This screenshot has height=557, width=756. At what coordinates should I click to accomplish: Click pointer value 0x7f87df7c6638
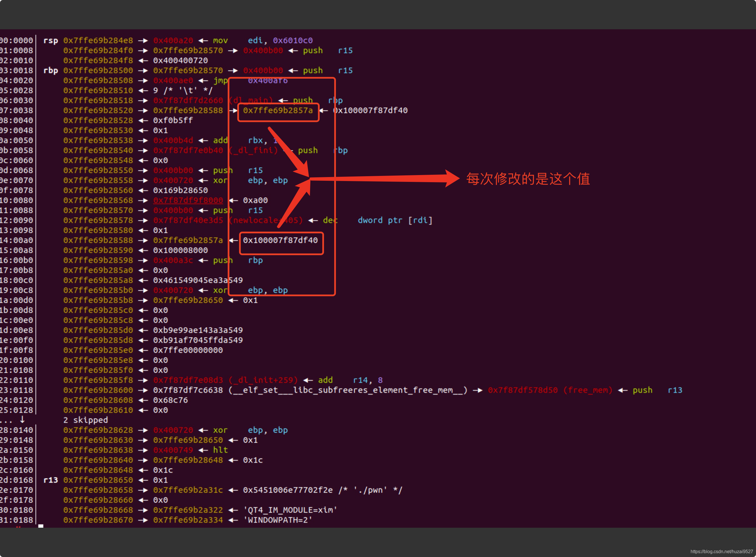click(x=188, y=390)
